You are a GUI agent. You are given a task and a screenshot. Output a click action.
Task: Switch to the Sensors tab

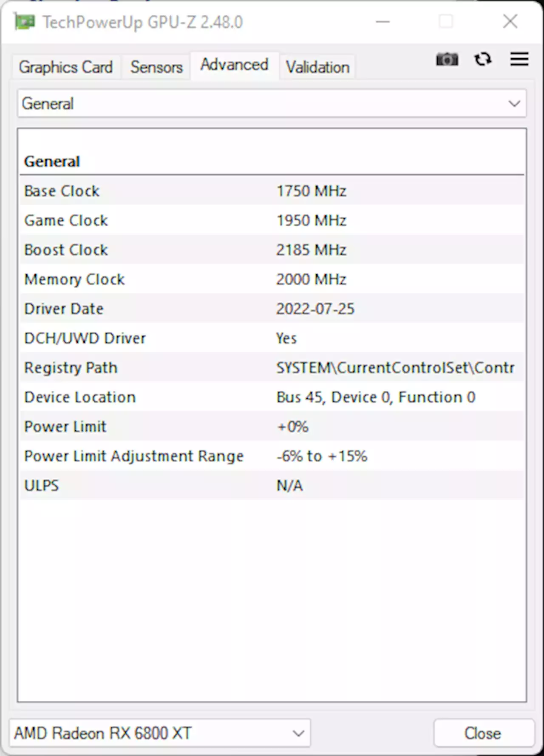pos(156,67)
